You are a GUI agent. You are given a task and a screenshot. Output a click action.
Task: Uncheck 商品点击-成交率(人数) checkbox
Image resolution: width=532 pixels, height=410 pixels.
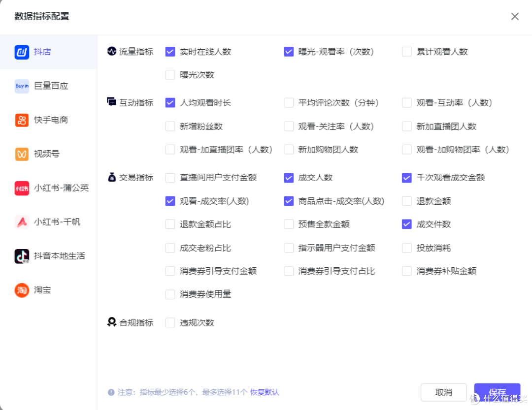(289, 201)
